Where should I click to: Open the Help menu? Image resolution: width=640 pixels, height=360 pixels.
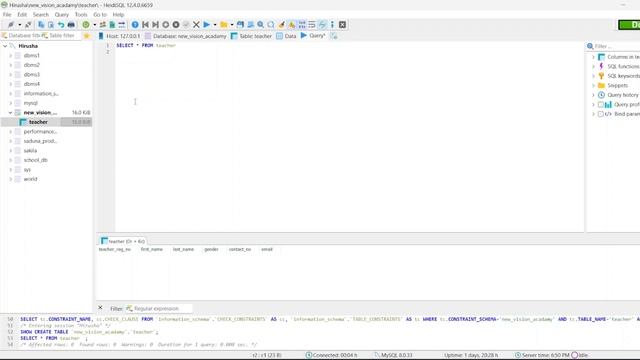coord(118,15)
